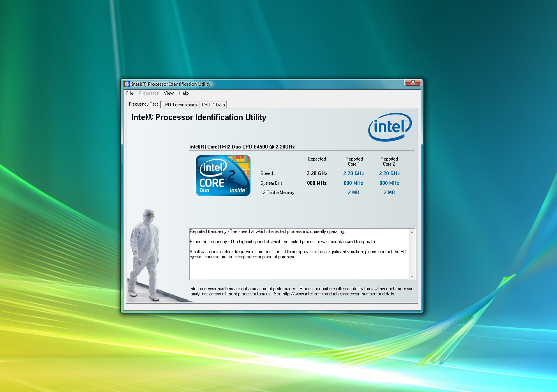Switch to the Frequency Test tab
Screen dimensions: 557x392
click(x=143, y=104)
